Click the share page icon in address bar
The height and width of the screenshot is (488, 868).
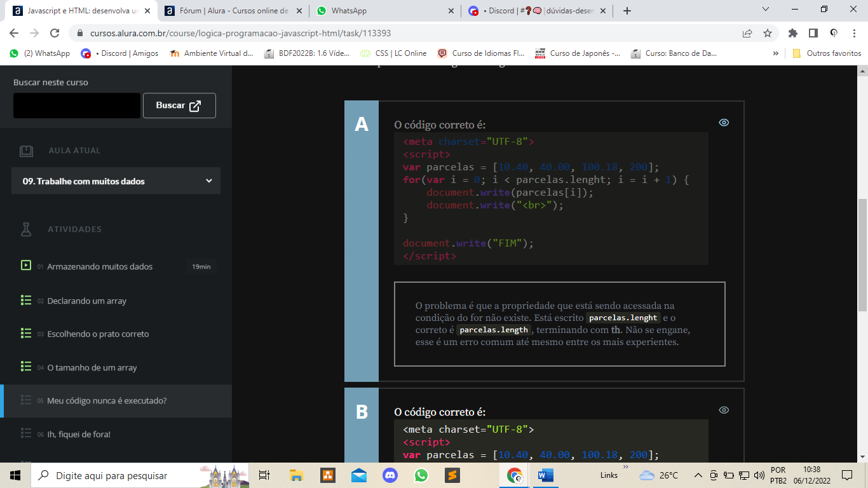[747, 33]
